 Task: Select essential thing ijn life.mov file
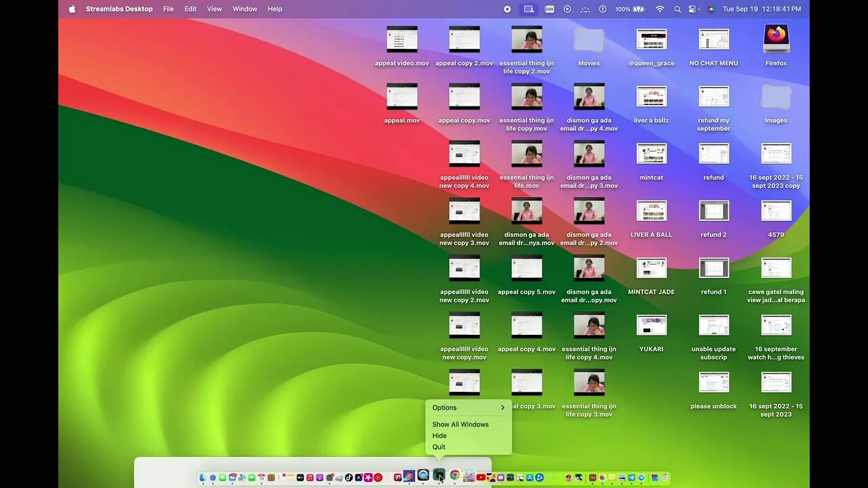tap(527, 154)
